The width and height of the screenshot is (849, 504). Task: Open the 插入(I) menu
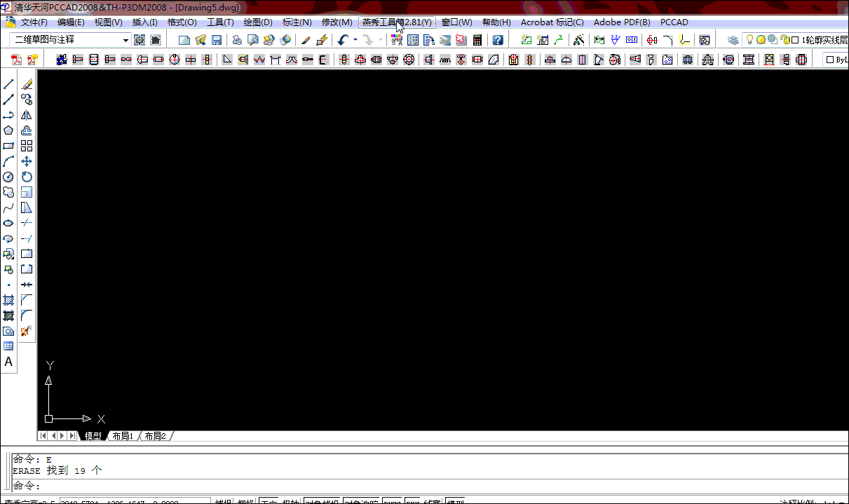145,22
